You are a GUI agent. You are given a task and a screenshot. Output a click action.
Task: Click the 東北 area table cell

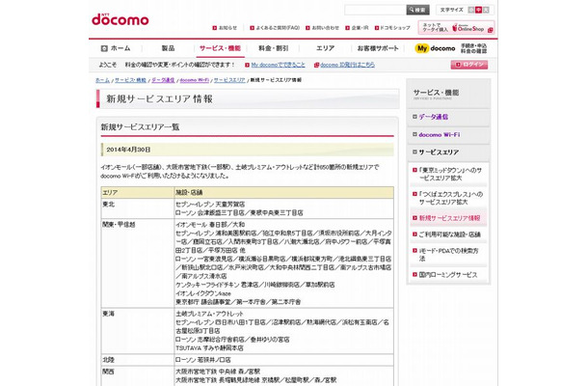tap(138, 208)
